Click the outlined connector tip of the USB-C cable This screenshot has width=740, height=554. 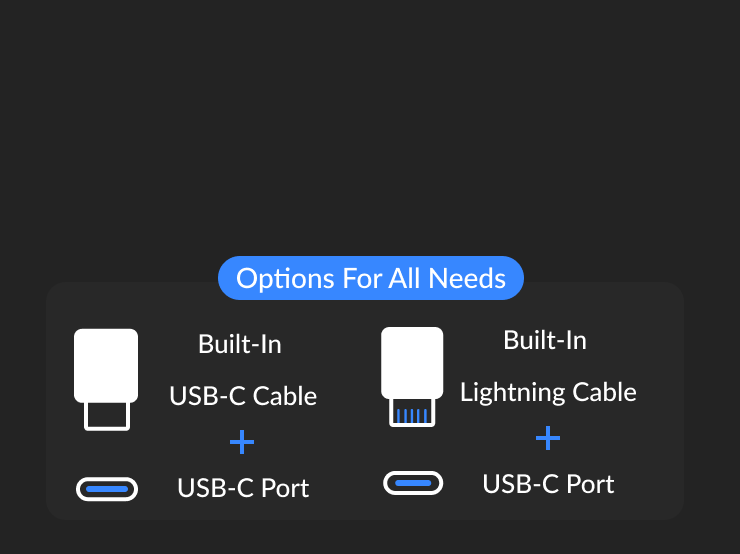click(x=106, y=416)
